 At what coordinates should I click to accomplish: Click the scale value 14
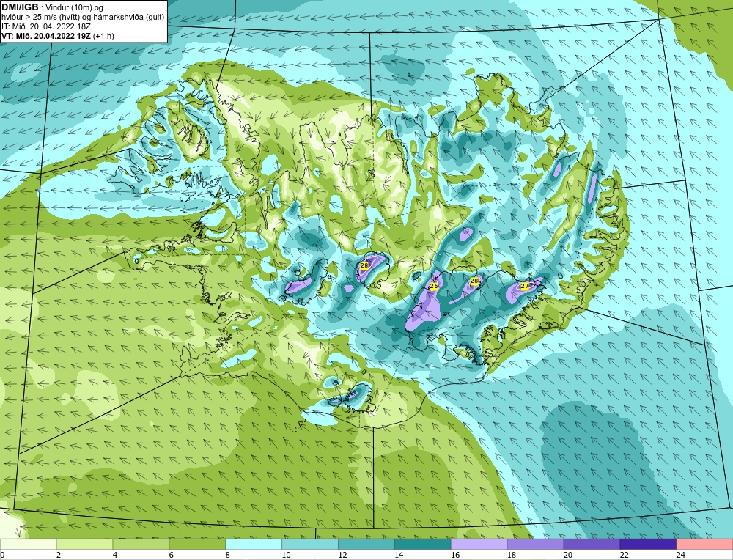point(399,556)
